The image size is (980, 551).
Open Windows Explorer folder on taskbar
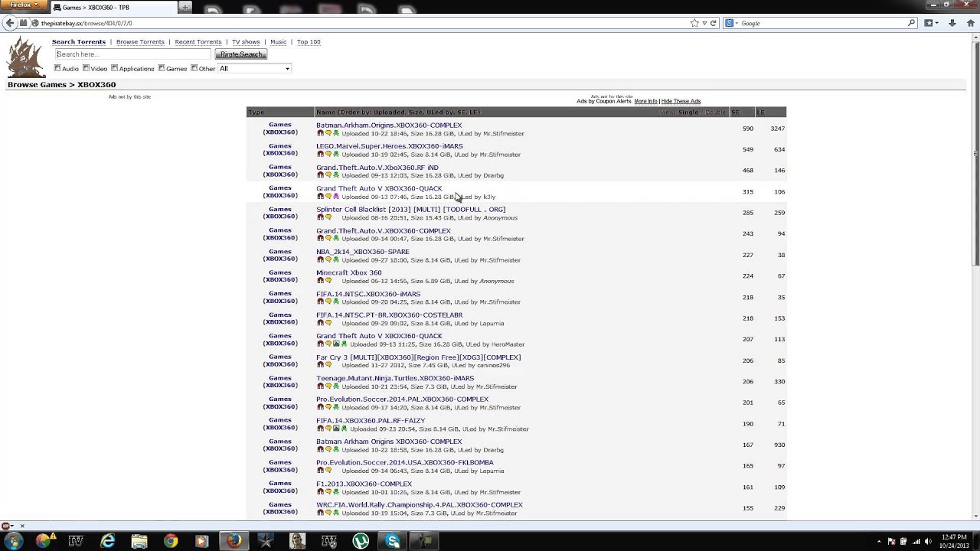coord(139,541)
